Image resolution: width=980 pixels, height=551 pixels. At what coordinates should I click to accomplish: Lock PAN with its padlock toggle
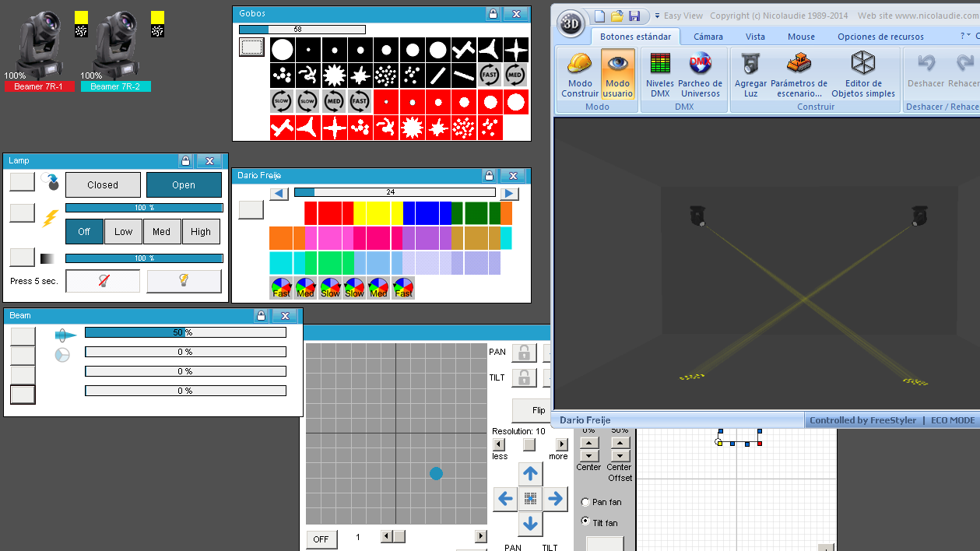coord(523,352)
